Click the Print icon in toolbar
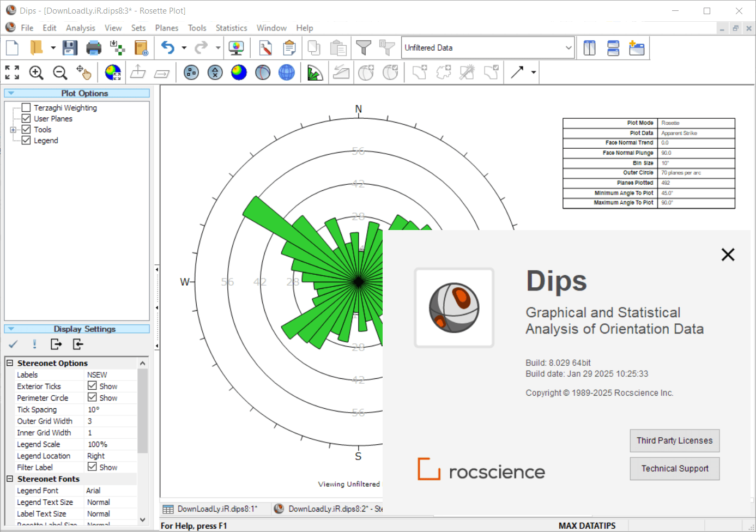The image size is (756, 532). pyautogui.click(x=94, y=48)
